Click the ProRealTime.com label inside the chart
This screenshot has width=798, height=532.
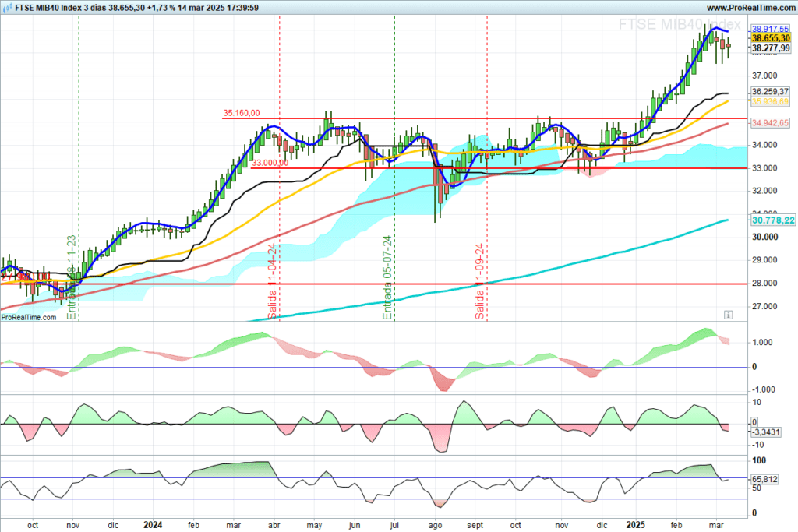pos(29,317)
